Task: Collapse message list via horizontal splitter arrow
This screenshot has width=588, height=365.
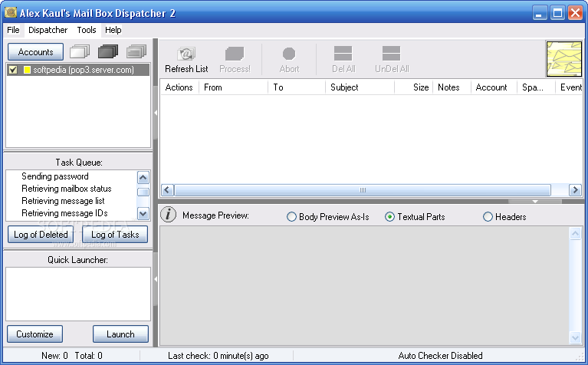Action: pyautogui.click(x=535, y=202)
